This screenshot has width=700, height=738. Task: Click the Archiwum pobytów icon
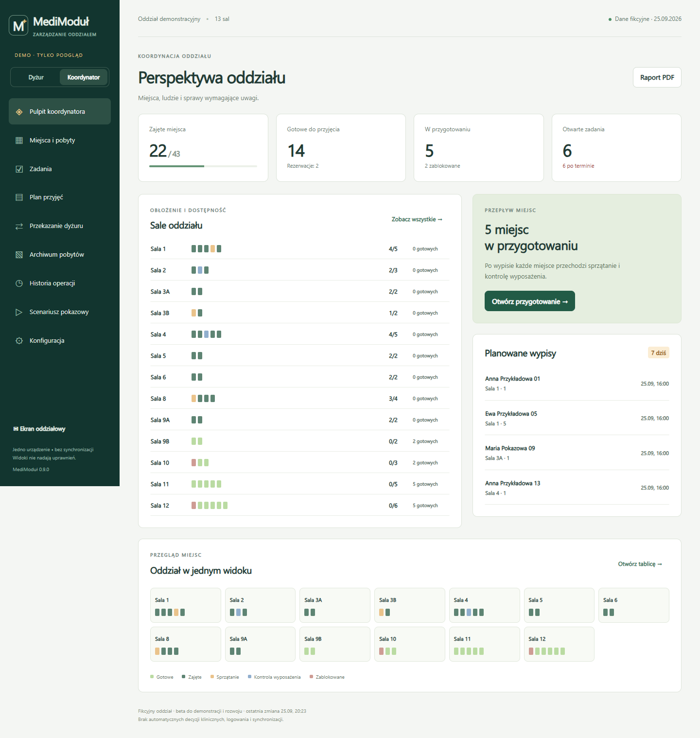(19, 255)
